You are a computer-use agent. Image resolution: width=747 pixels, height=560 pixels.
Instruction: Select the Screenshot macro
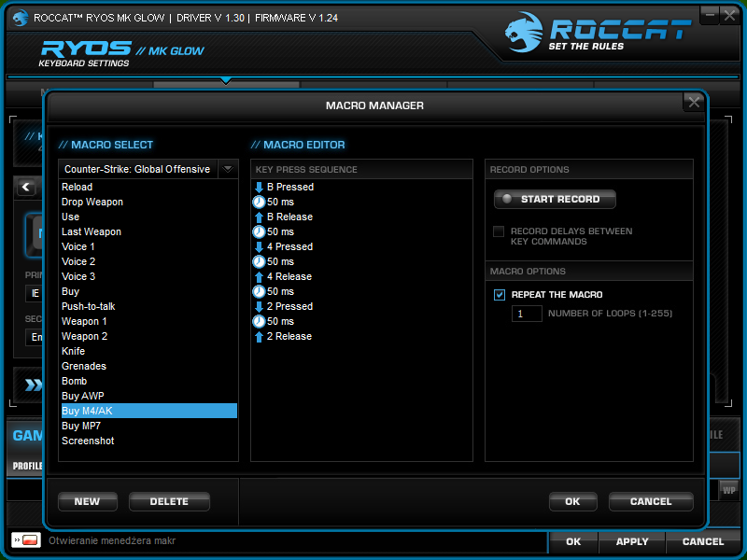(x=148, y=441)
